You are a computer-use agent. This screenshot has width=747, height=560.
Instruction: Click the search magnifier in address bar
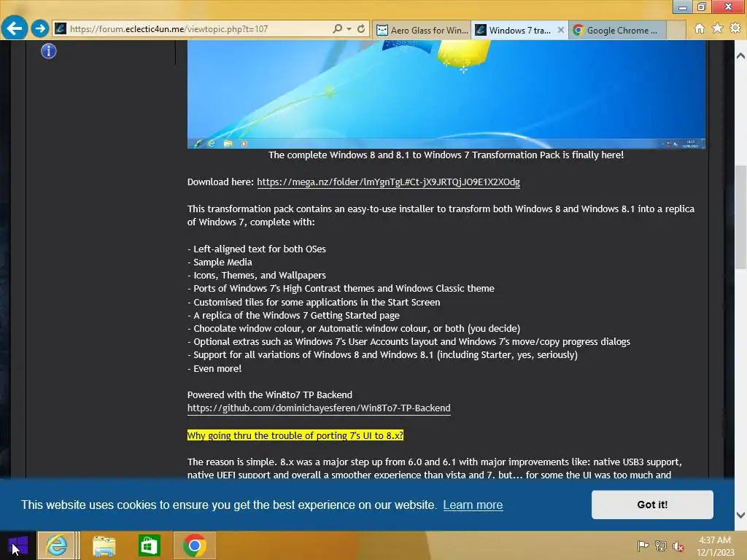[x=337, y=28]
